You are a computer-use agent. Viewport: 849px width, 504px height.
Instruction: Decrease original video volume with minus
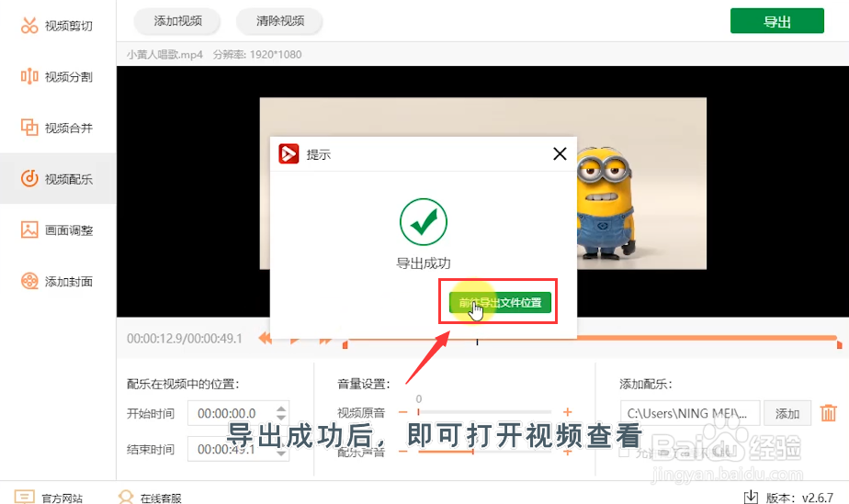(x=402, y=412)
